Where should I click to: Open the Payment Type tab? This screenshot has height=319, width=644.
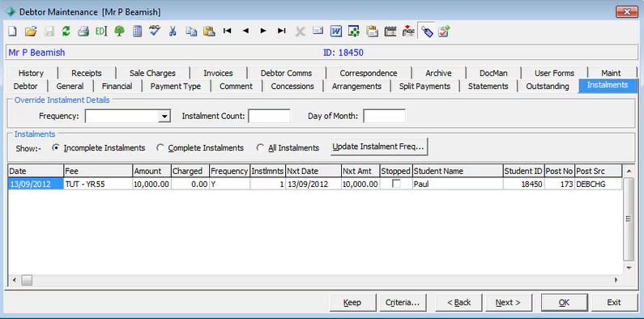click(x=175, y=86)
